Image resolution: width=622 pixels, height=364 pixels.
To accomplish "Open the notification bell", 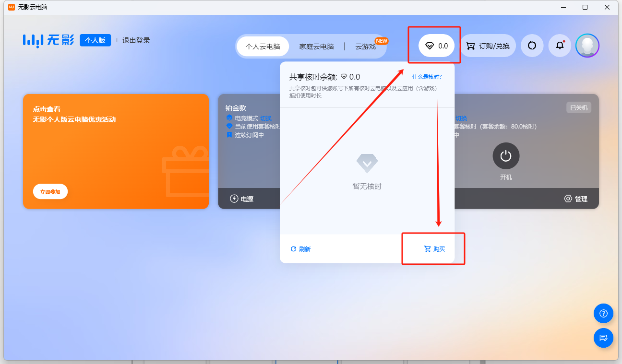I will pos(560,46).
